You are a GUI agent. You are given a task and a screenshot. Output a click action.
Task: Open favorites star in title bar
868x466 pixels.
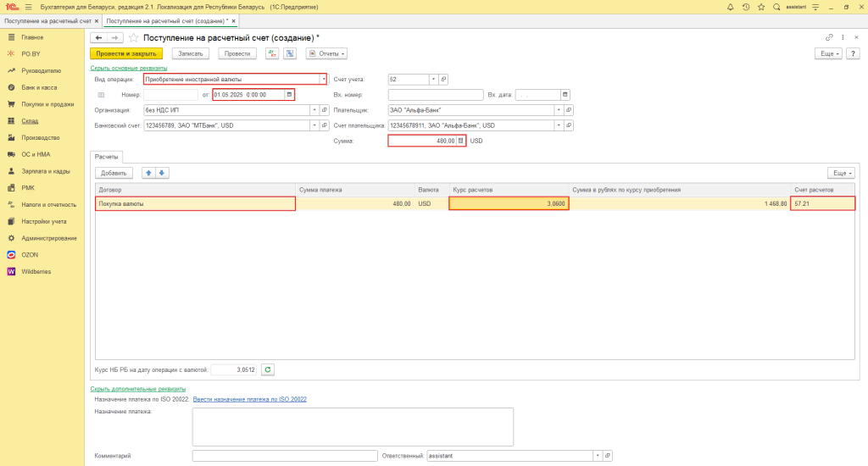pos(761,7)
